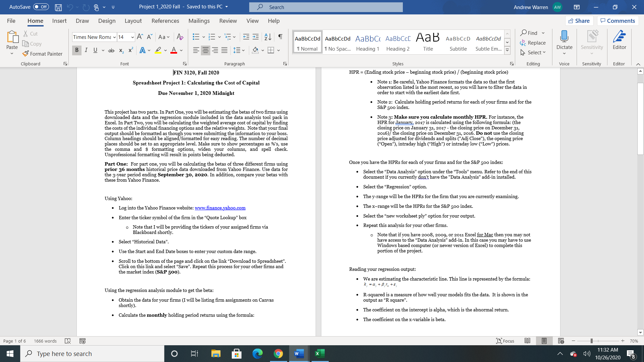Show paragraph marks with the ¶ icon
644x362 pixels.
280,37
